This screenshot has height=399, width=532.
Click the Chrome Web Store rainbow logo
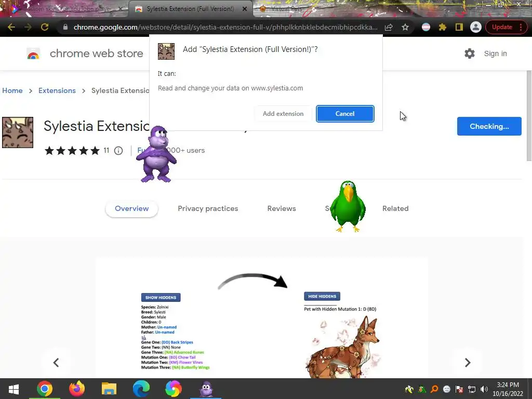33,54
